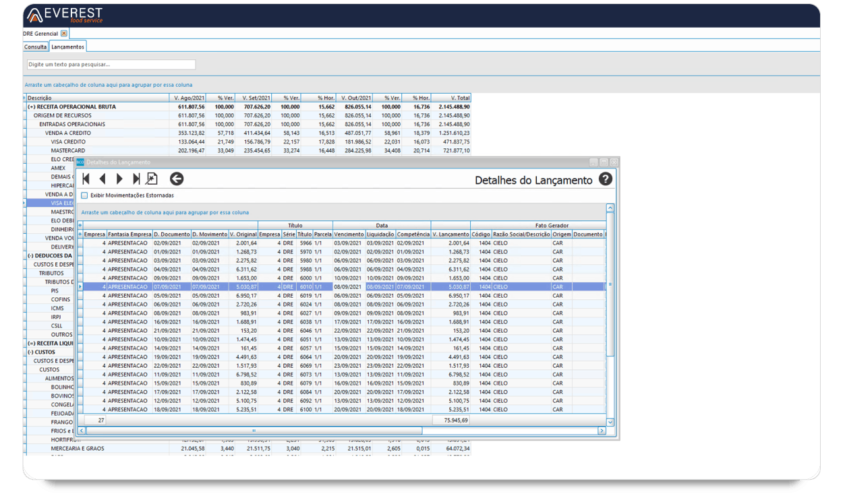The width and height of the screenshot is (843, 504).
Task: Click the horizontal scrollbar thumb in Detalhes
Action: [x=254, y=431]
